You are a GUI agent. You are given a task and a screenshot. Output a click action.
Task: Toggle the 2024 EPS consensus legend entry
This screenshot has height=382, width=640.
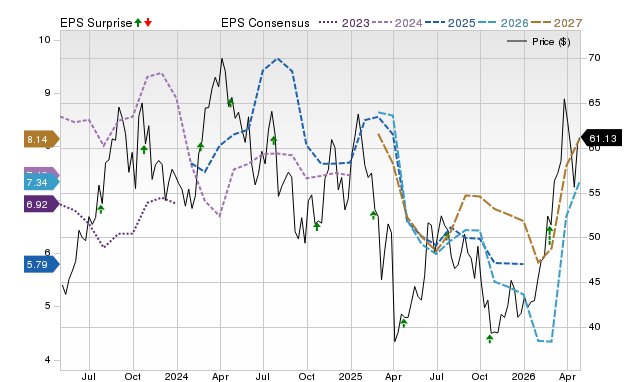click(397, 23)
